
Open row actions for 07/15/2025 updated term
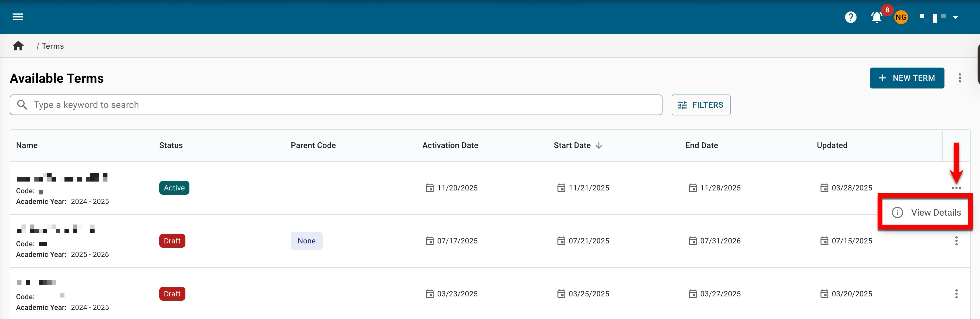point(956,241)
